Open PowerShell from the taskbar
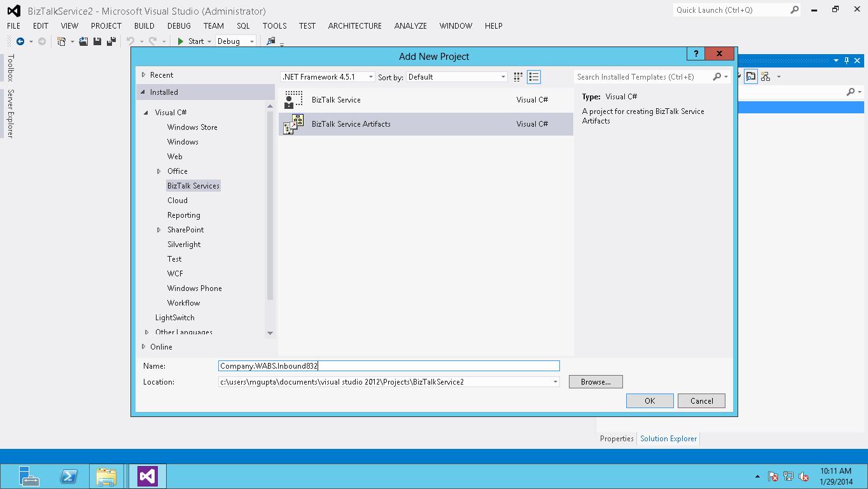Image resolution: width=868 pixels, height=489 pixels. coord(69,476)
